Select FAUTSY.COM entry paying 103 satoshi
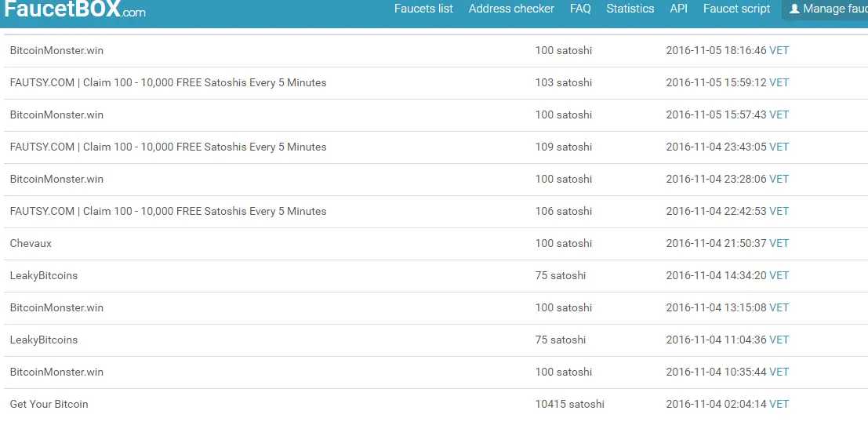 click(x=169, y=82)
